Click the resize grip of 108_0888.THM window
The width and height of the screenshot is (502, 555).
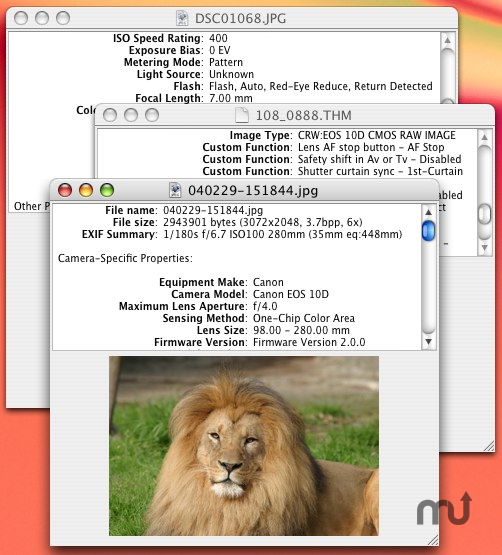click(489, 446)
